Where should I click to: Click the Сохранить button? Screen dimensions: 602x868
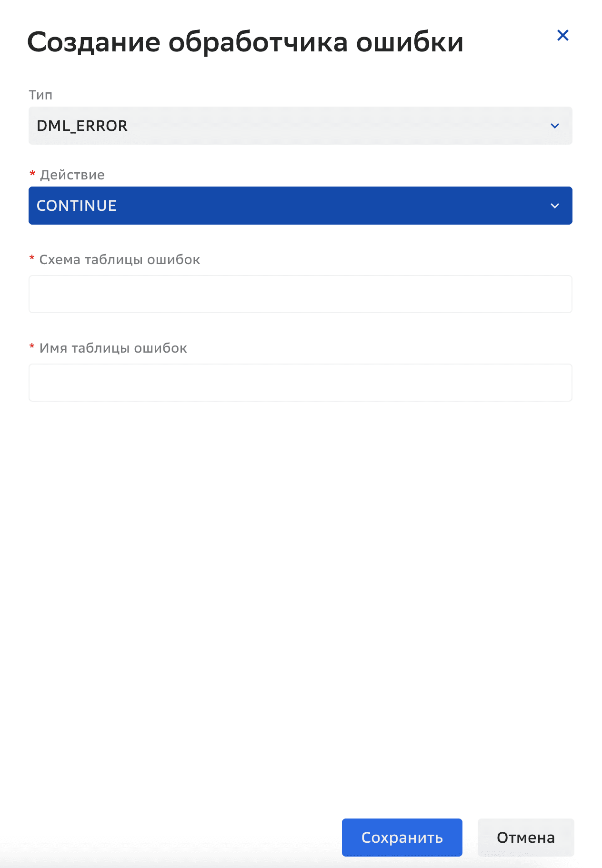(x=402, y=838)
